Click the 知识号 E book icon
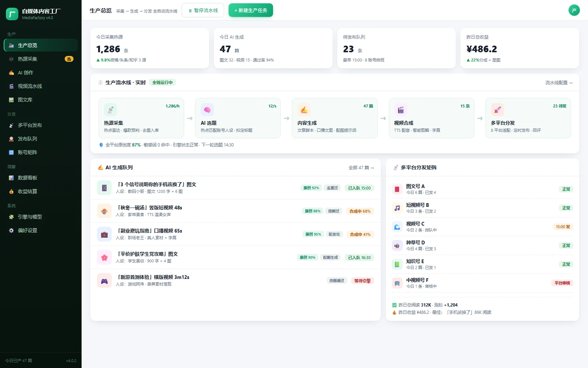Viewport: 588px width, 368px height. (x=397, y=264)
